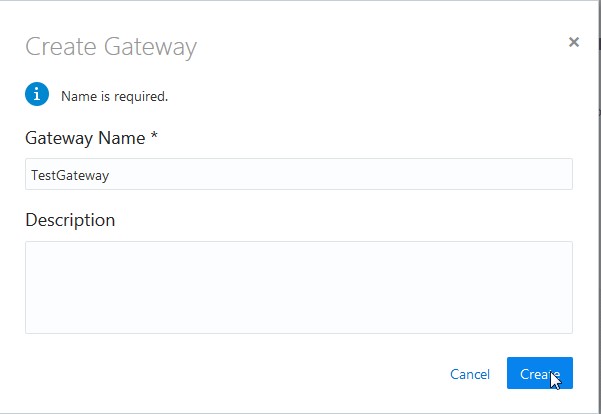Click the required asterisk beside Gateway Name
The width and height of the screenshot is (601, 414).
[154, 137]
